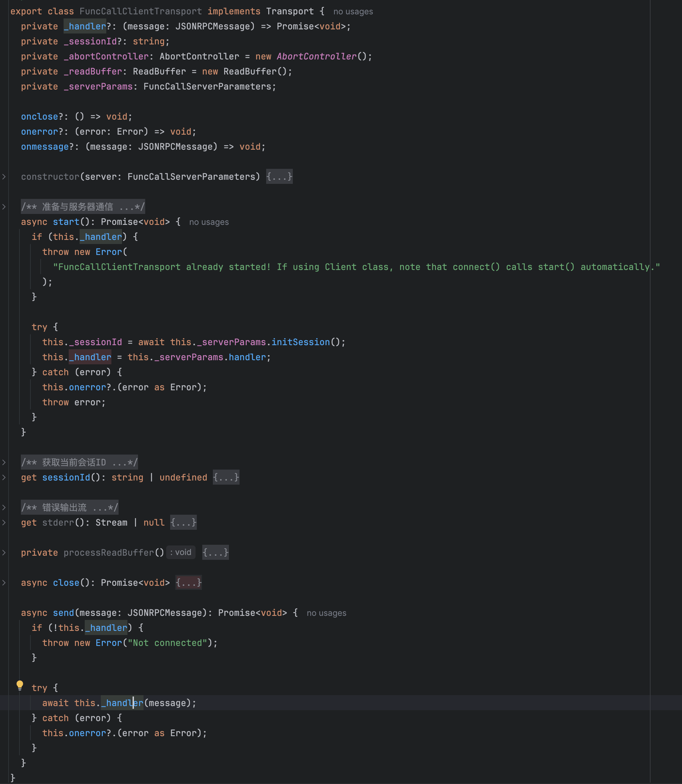Click the fold arrow beside processReadBuffer
This screenshot has height=784, width=682.
coord(4,553)
